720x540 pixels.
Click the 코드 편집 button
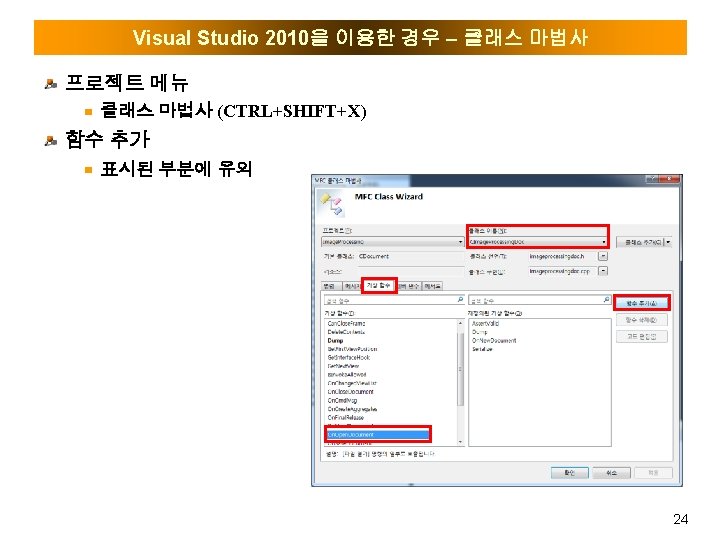coord(642,337)
